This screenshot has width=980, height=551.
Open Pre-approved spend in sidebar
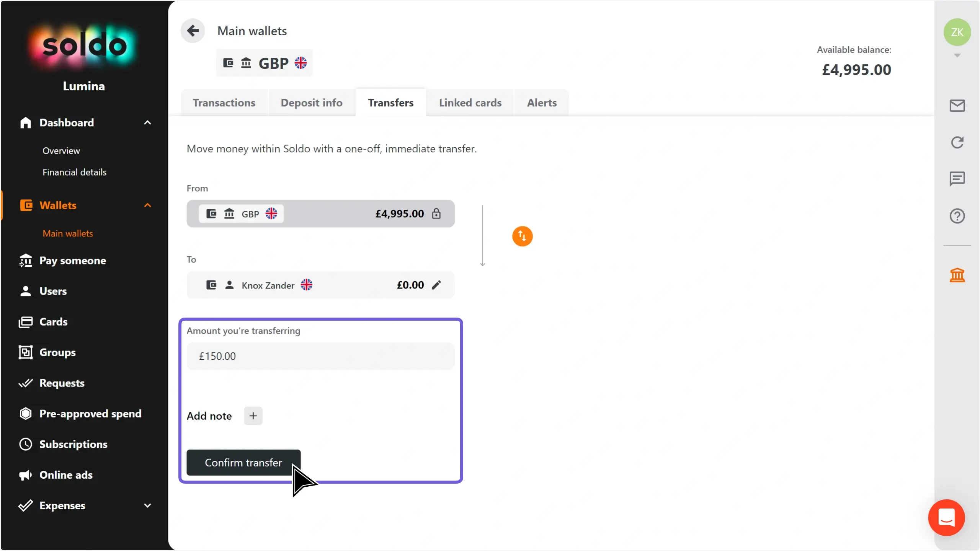[x=90, y=414]
